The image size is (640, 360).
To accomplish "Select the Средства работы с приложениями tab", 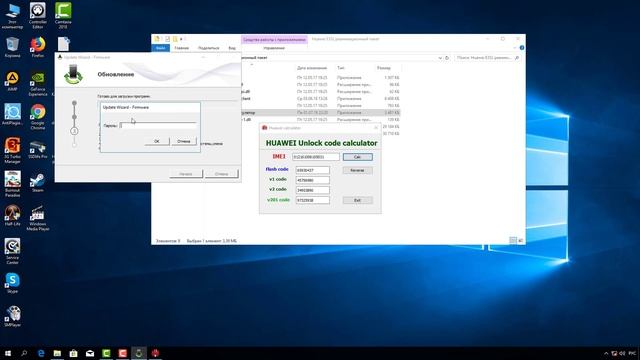I will click(x=274, y=40).
